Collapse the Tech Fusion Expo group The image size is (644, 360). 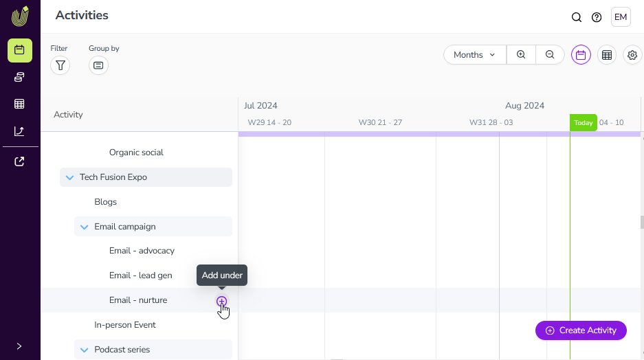[69, 177]
